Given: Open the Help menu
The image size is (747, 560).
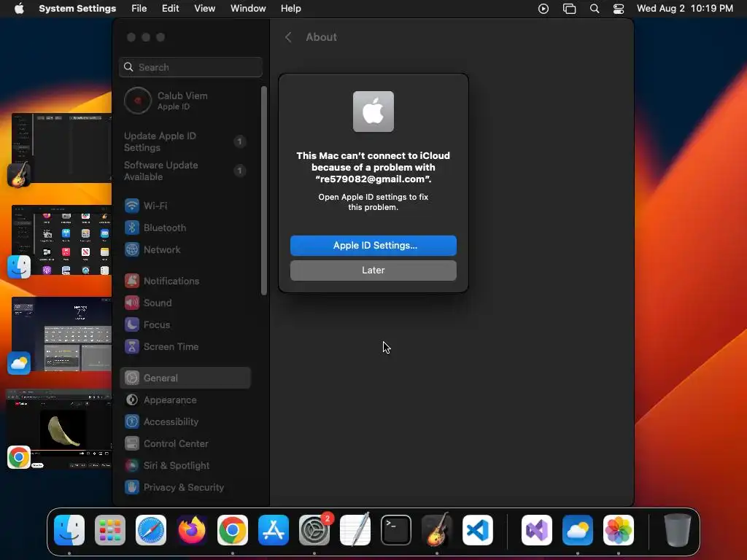Looking at the screenshot, I should click(290, 9).
